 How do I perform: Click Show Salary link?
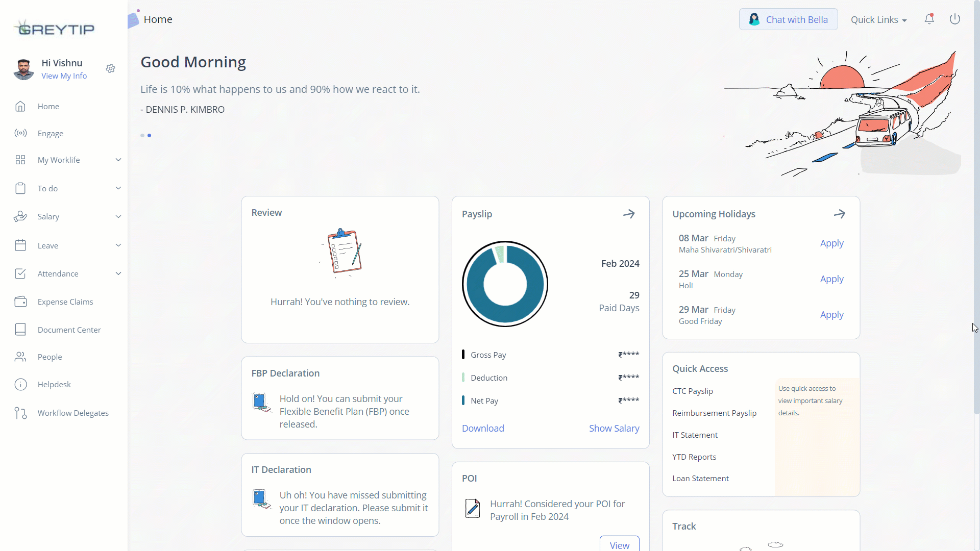614,428
